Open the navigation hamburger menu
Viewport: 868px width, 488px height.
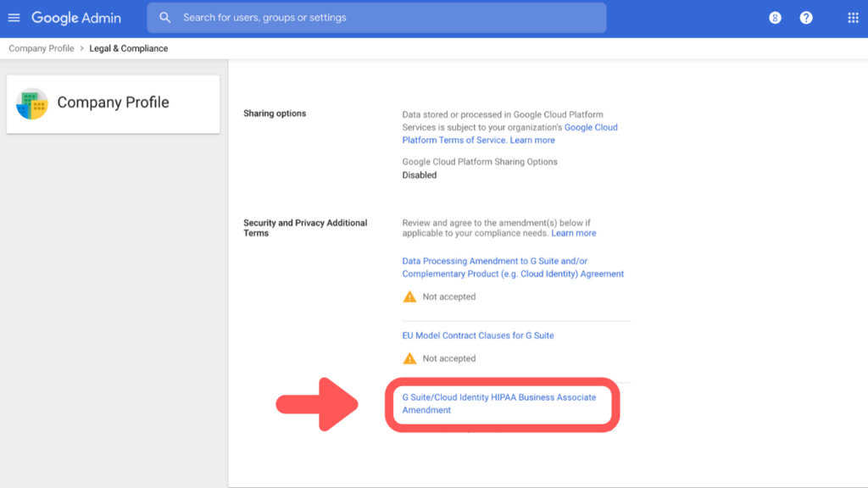[x=14, y=17]
